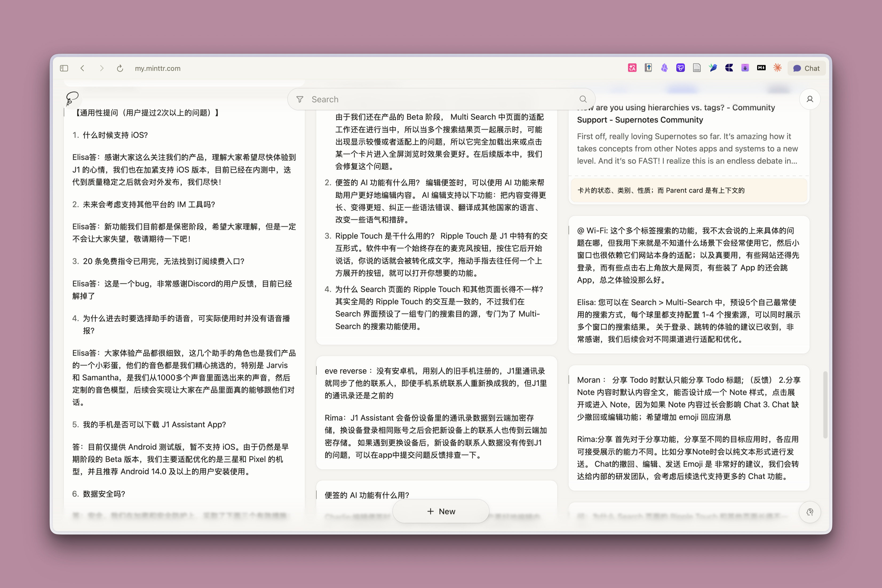This screenshot has width=882, height=588.
Task: Click question '1. 什么时候支持 iOS?'
Action: [x=110, y=135]
